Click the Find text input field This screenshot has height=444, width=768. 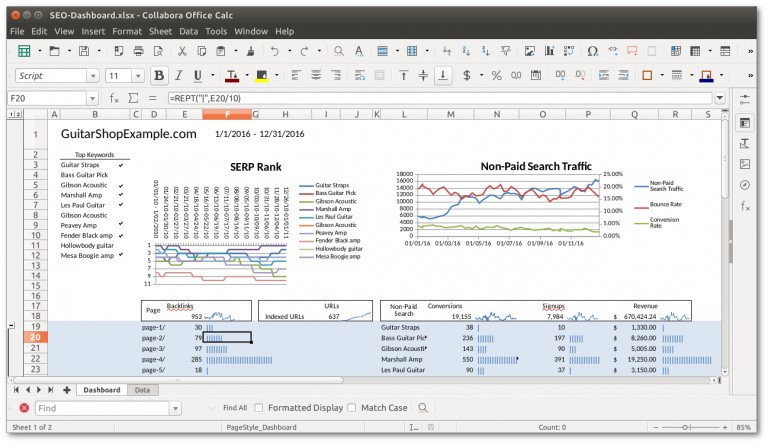coord(103,408)
